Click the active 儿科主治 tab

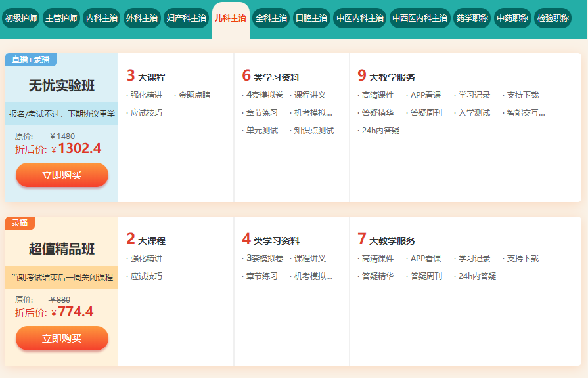pyautogui.click(x=231, y=18)
